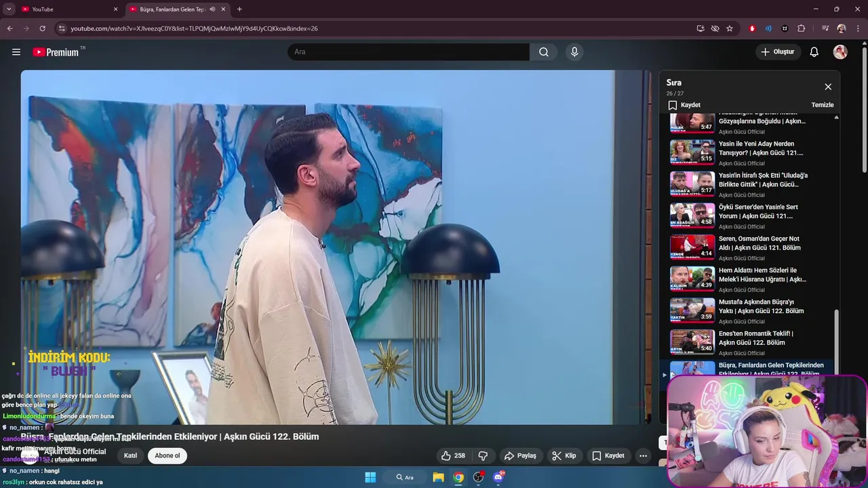Open Chrome three-dot menu
Screen dimensions: 868x488
858,28
